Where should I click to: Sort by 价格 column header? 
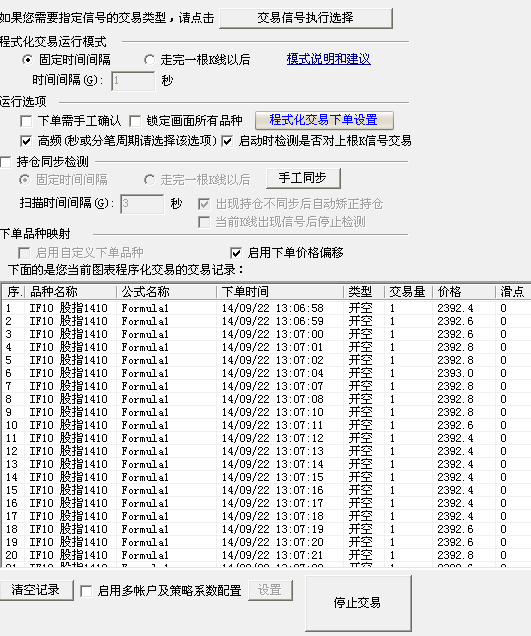coord(464,292)
